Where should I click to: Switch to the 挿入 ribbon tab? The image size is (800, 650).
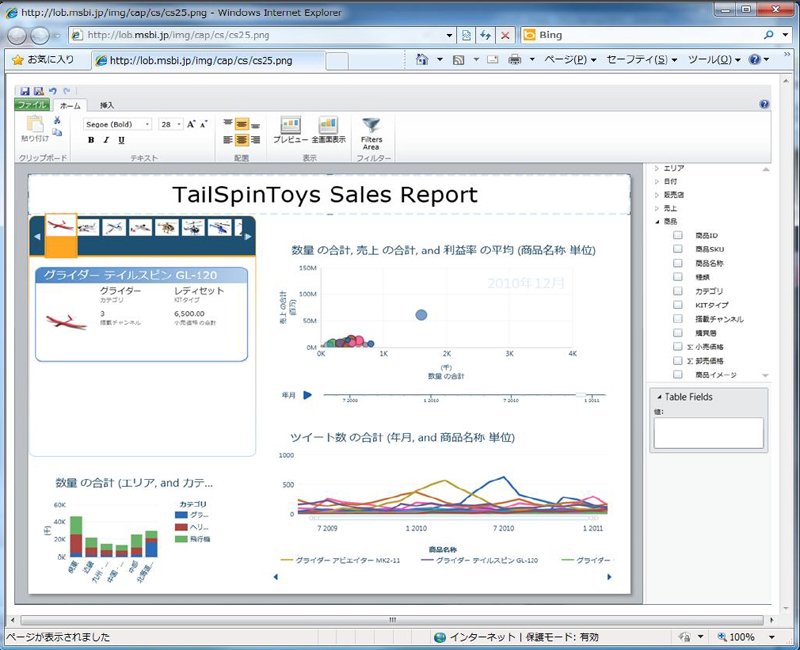pos(107,106)
